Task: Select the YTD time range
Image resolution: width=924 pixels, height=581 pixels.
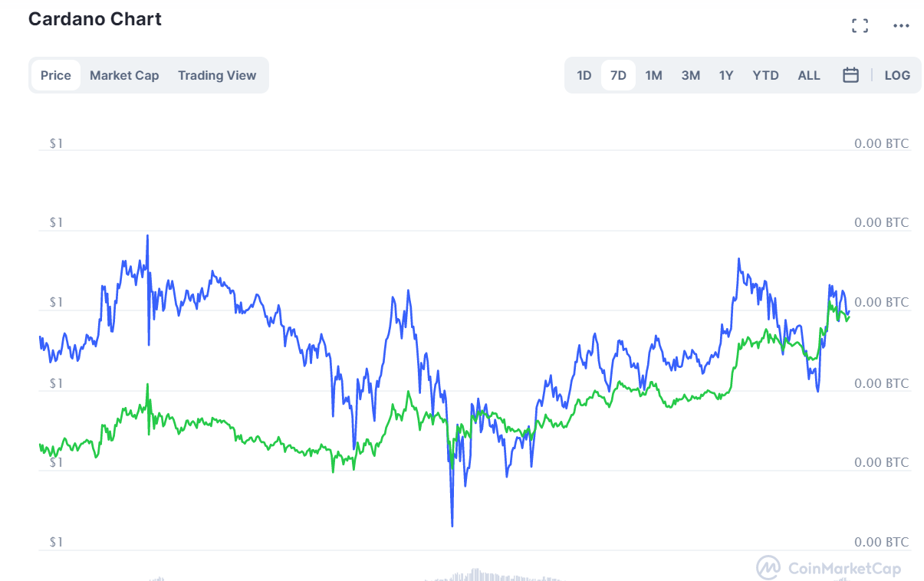Action: pos(765,75)
